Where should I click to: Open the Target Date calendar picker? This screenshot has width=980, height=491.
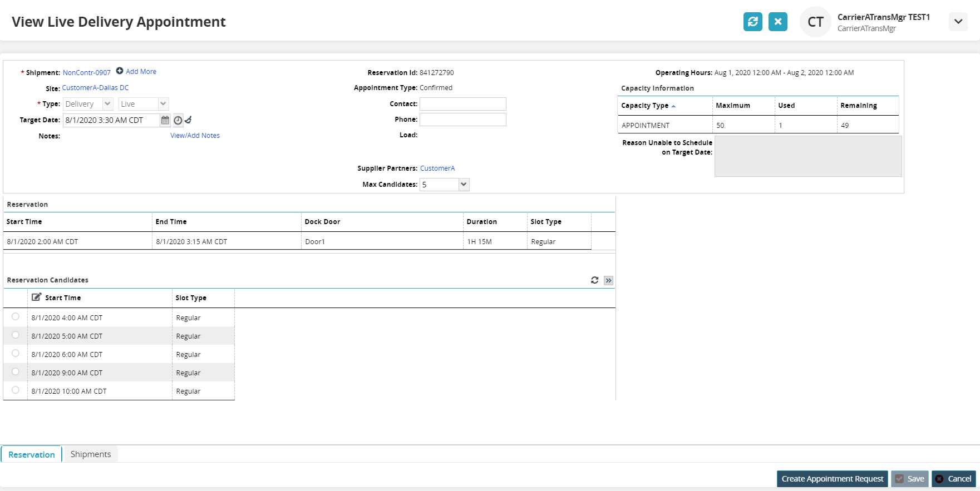coord(165,120)
